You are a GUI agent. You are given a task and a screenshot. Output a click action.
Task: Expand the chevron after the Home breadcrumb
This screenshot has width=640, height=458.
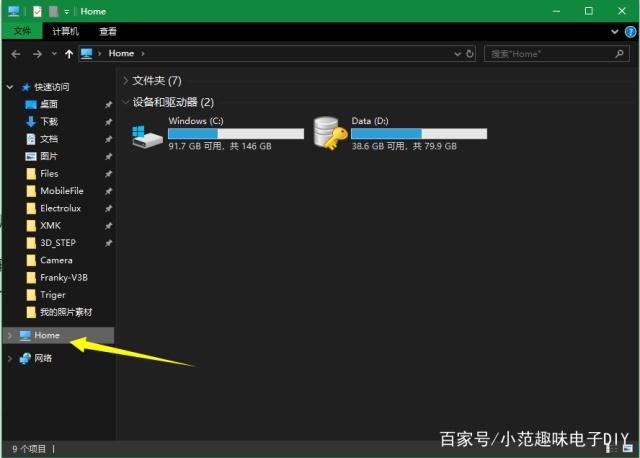pyautogui.click(x=142, y=53)
